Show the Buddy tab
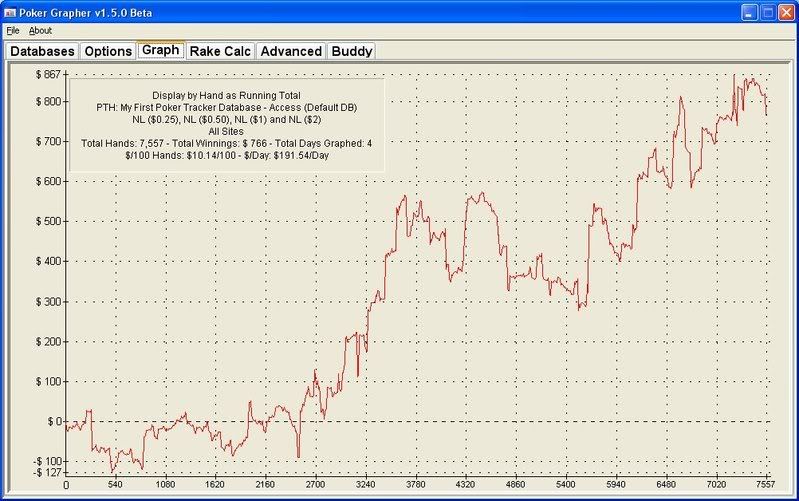The height and width of the screenshot is (501, 799). tap(351, 51)
